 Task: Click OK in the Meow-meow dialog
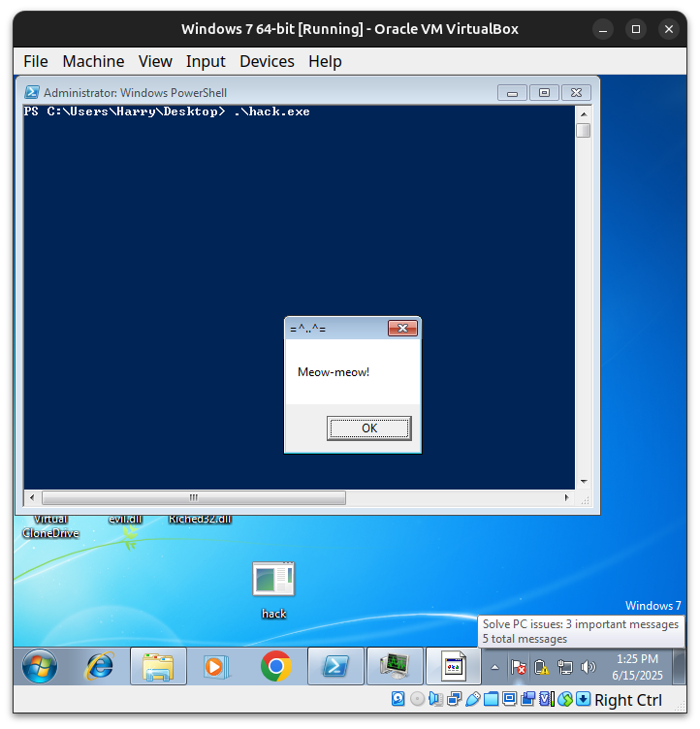[368, 428]
